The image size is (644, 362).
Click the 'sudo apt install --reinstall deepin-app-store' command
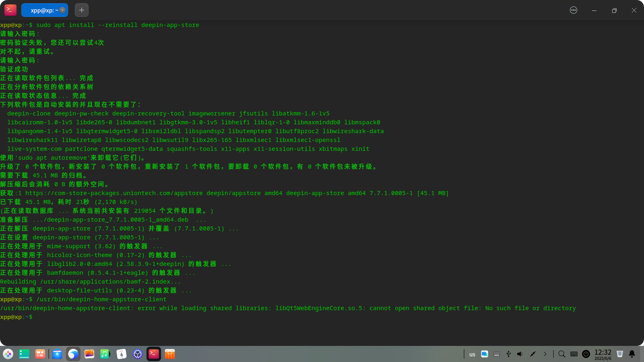118,25
